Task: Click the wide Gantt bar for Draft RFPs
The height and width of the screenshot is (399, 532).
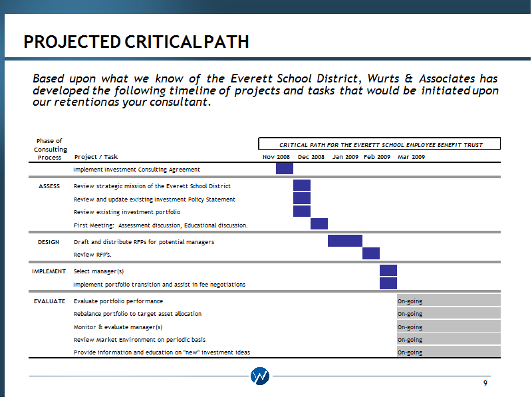Action: point(345,241)
